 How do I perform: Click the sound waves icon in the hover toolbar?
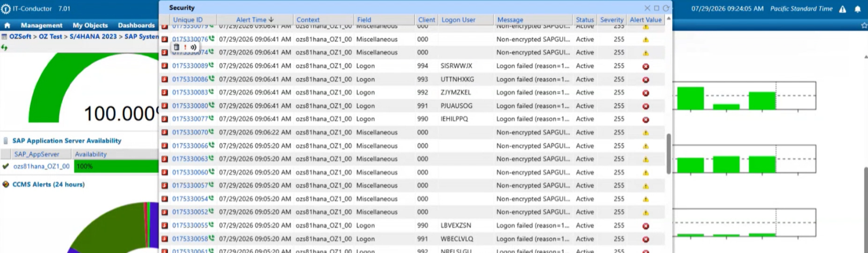click(x=193, y=47)
